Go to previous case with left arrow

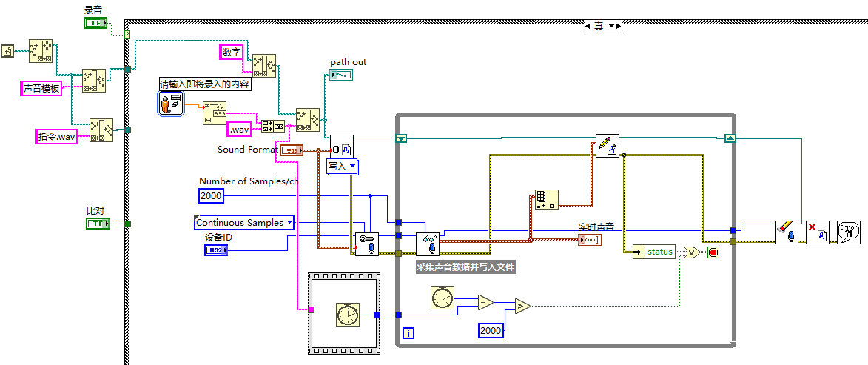tap(588, 26)
